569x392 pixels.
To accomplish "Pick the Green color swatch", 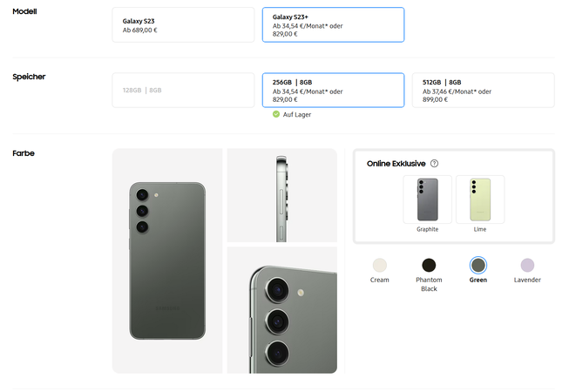I will [478, 265].
